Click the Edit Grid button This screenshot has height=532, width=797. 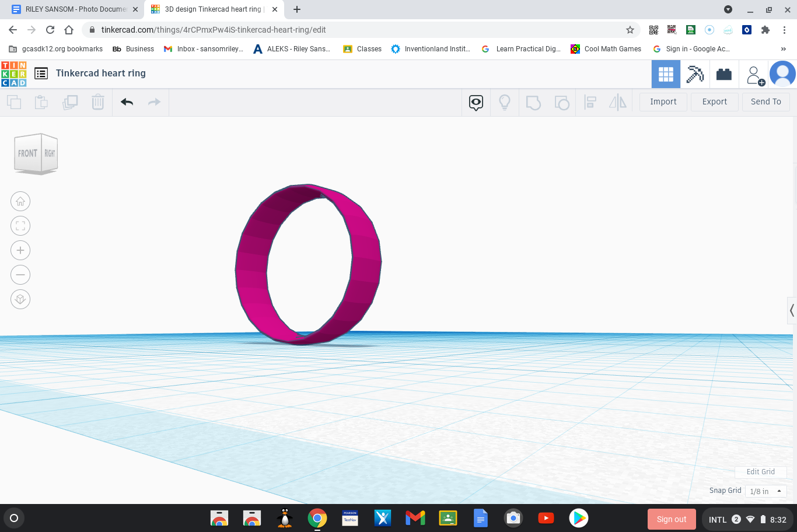tap(760, 471)
